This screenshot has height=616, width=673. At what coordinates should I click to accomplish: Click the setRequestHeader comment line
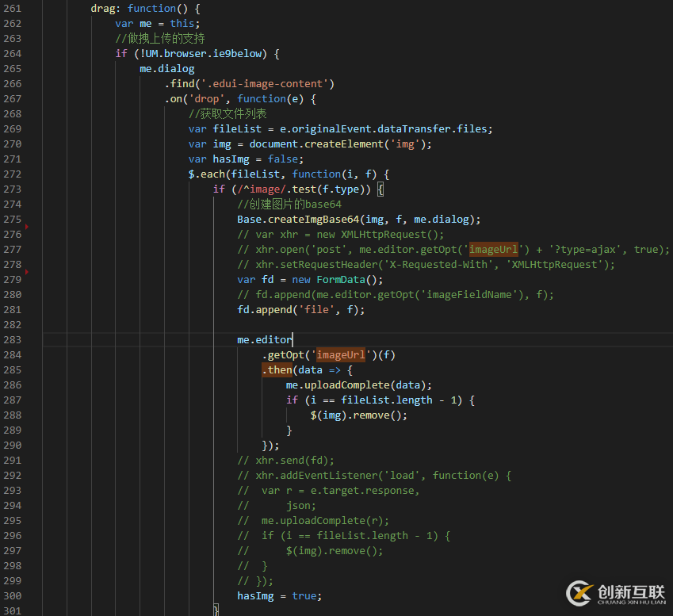[x=426, y=265]
